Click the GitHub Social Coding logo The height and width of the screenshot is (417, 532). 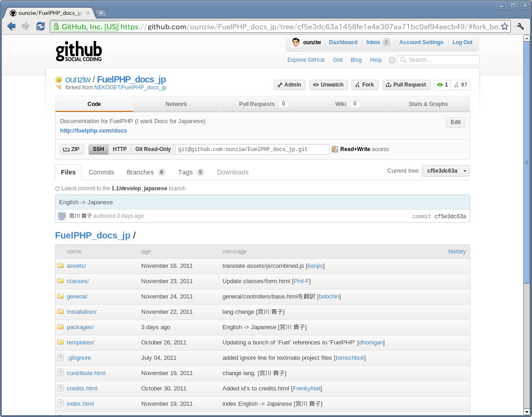click(x=79, y=51)
